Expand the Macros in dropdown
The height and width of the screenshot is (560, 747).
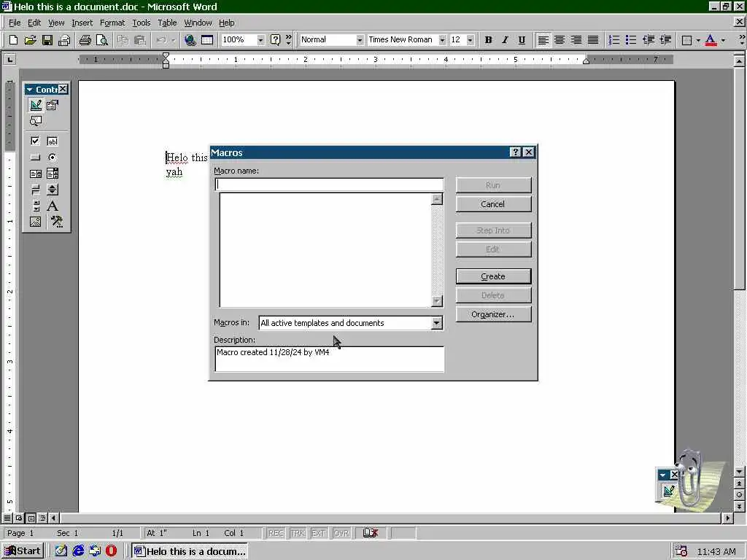pyautogui.click(x=436, y=323)
